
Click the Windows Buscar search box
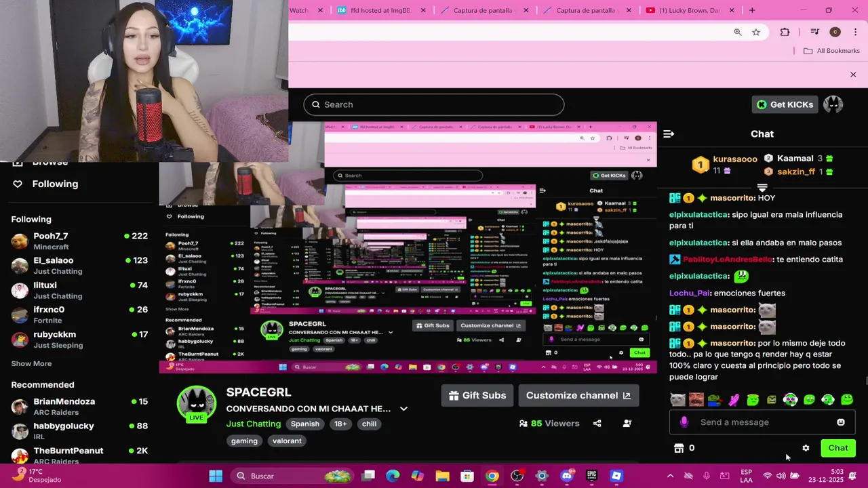(x=293, y=476)
